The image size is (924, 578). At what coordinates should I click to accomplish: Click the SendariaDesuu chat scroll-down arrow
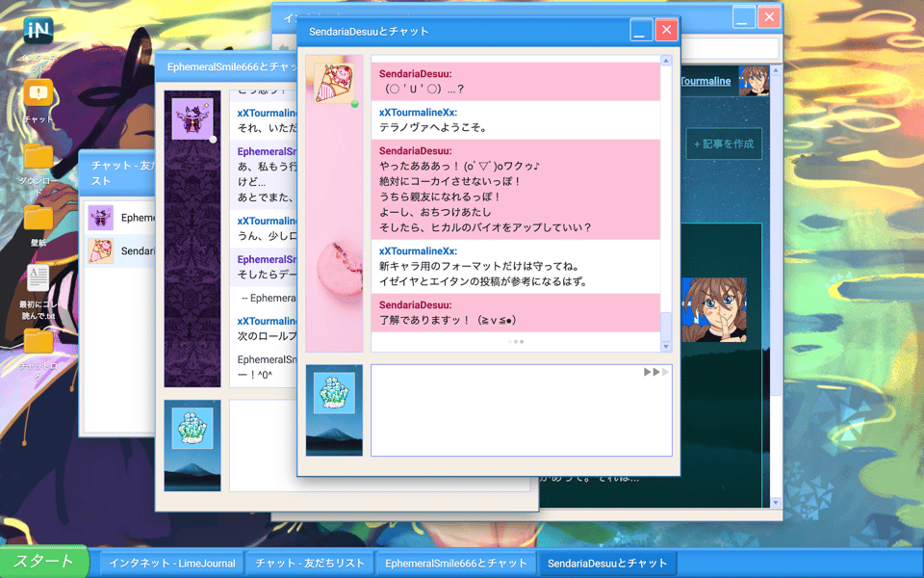coord(666,346)
